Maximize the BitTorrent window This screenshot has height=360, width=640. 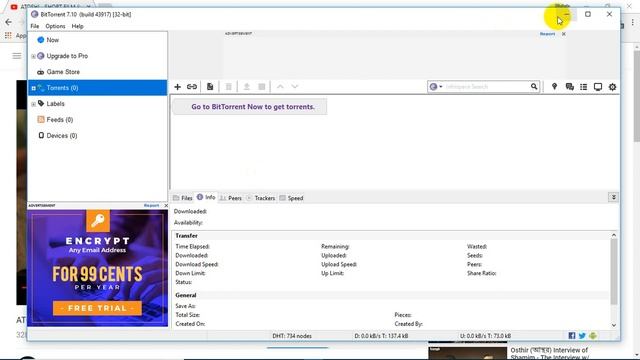point(588,14)
